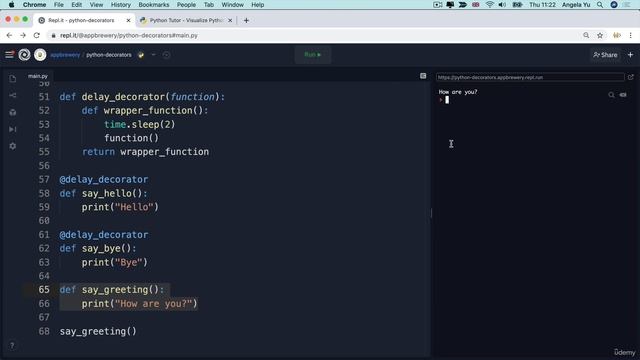Clear the console with the eraser icon

[x=623, y=95]
